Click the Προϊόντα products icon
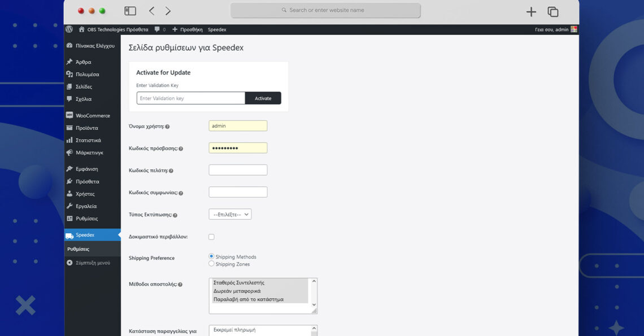 point(69,127)
